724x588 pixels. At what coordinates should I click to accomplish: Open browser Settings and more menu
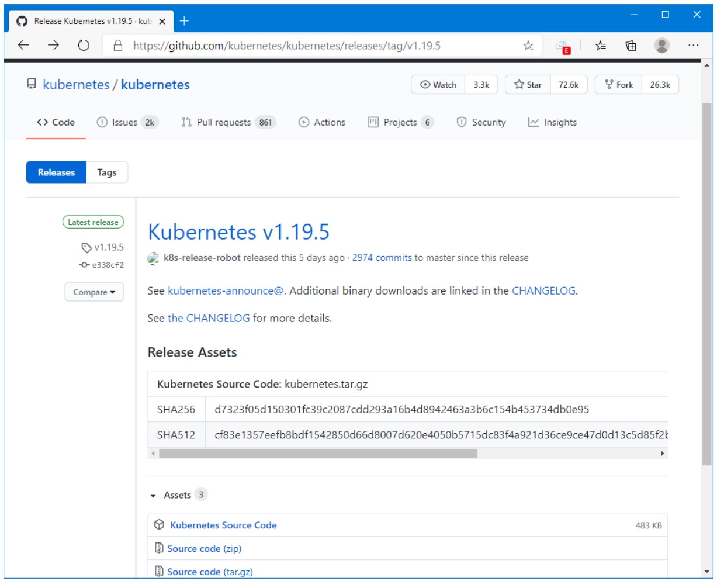coord(693,46)
